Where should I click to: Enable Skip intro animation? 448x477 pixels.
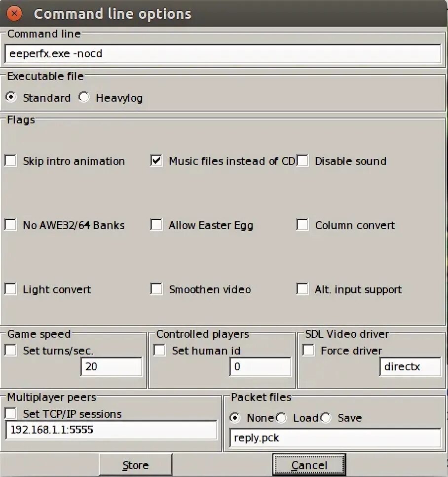(11, 160)
